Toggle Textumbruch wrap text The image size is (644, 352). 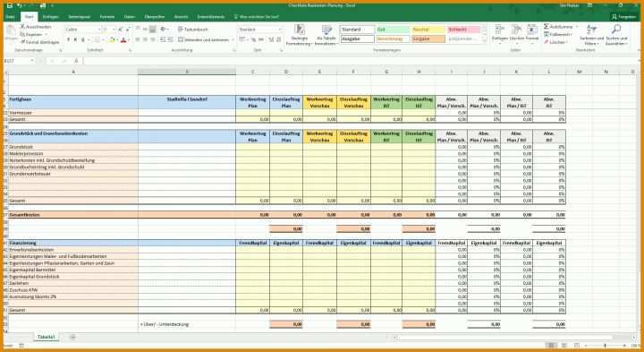pos(193,30)
